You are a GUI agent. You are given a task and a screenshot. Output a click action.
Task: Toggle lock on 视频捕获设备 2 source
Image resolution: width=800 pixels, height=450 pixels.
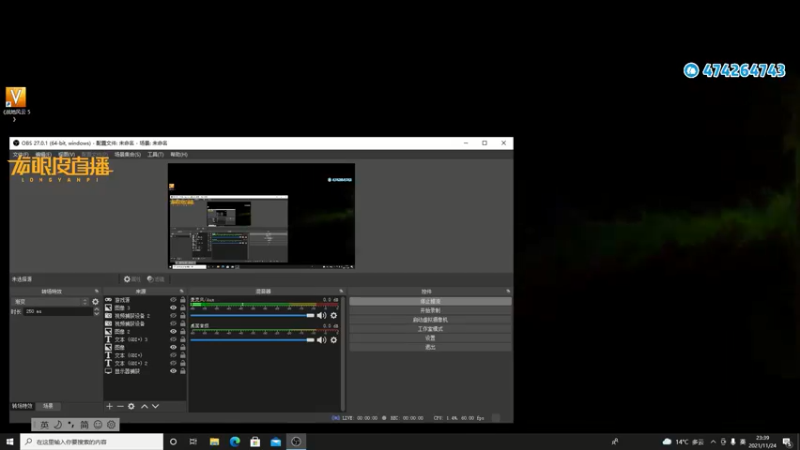(x=183, y=316)
